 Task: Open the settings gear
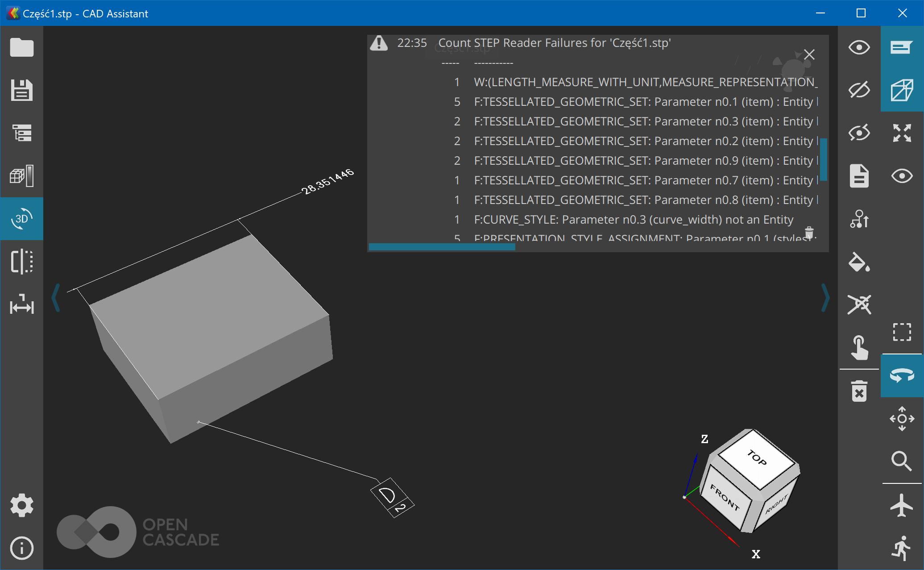[21, 505]
